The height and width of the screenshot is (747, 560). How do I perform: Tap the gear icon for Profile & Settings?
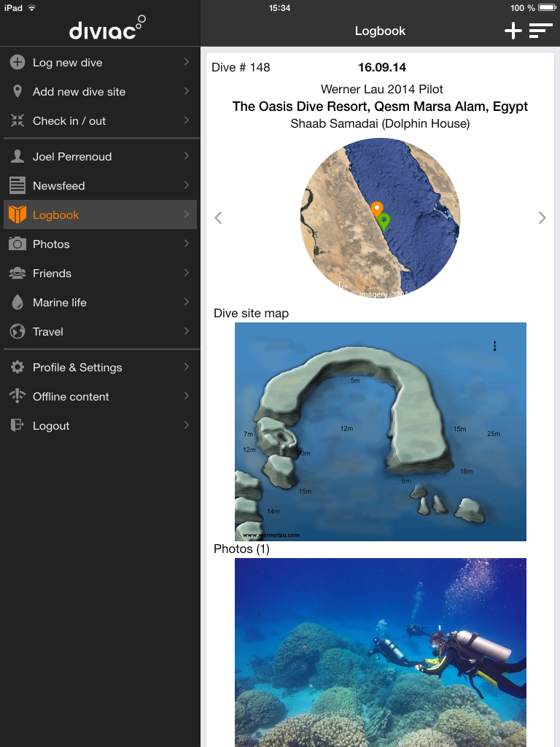coord(17,367)
